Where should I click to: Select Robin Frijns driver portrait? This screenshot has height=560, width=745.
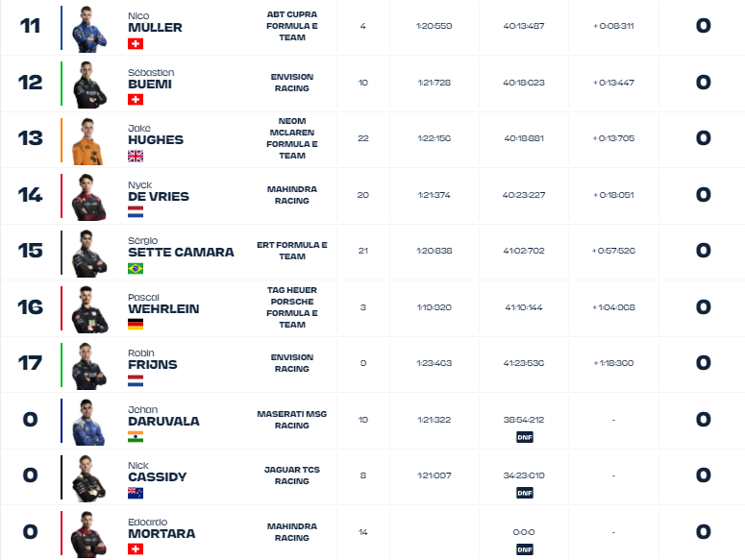(89, 366)
